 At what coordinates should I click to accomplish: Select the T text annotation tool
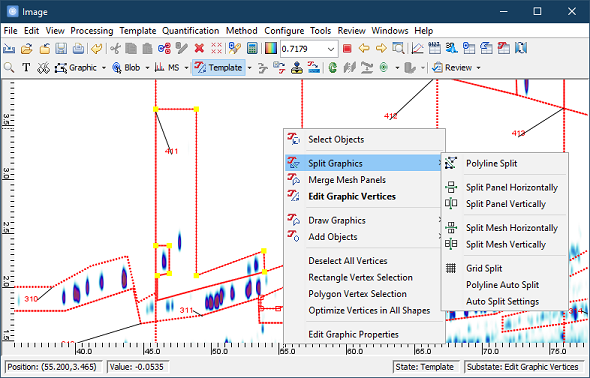tap(26, 68)
